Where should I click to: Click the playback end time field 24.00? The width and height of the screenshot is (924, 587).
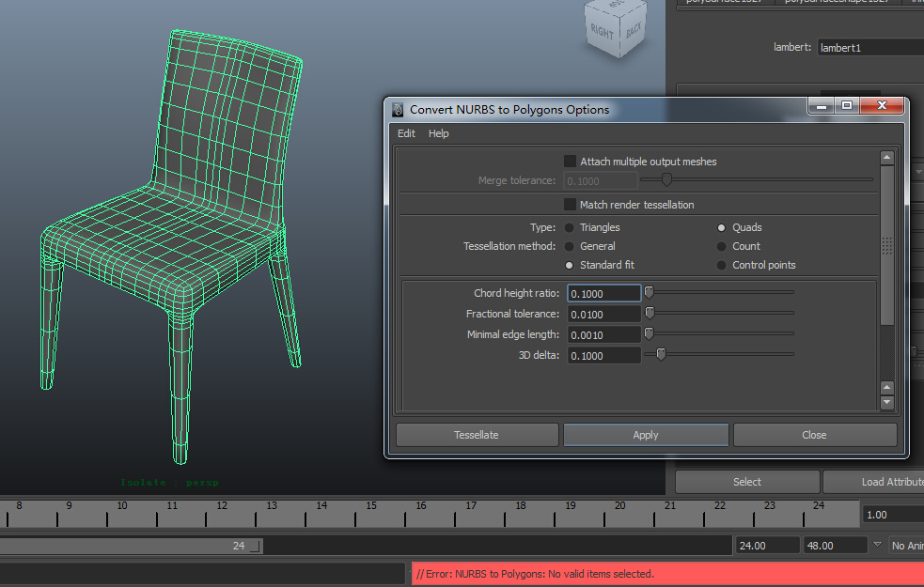click(x=767, y=546)
